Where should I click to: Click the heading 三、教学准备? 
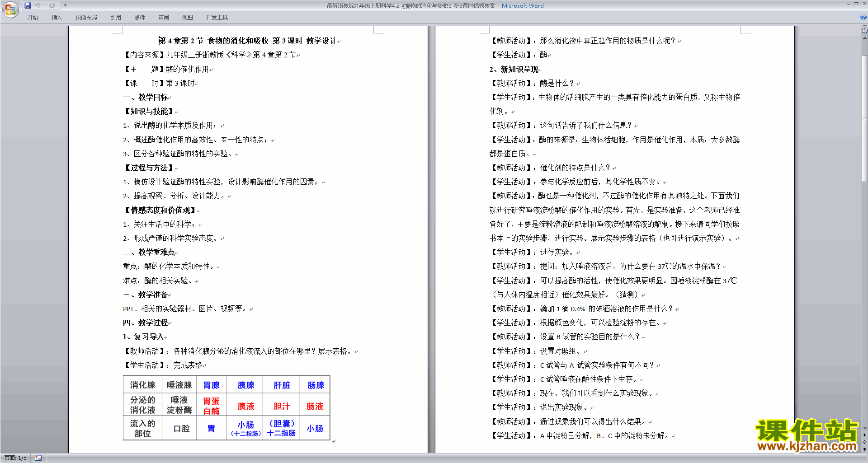(145, 295)
